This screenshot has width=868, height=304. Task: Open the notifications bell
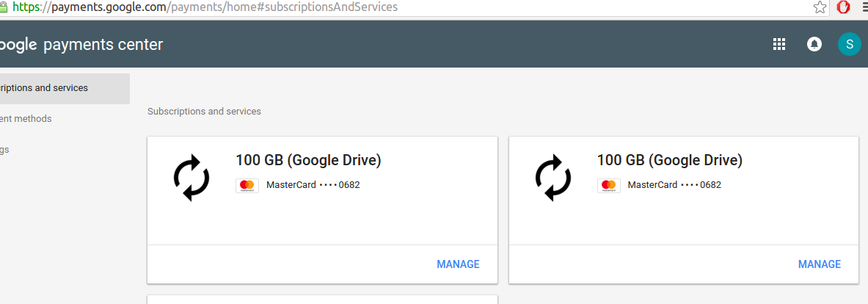[814, 44]
